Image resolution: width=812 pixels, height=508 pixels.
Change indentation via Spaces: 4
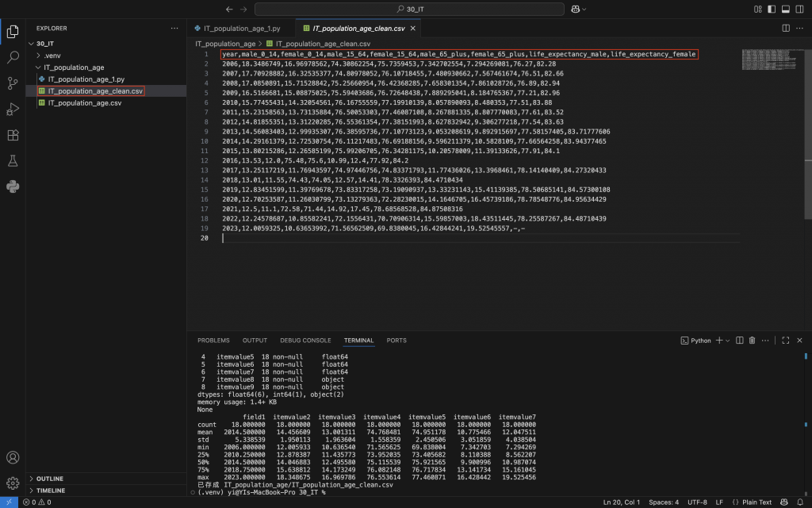(x=664, y=502)
